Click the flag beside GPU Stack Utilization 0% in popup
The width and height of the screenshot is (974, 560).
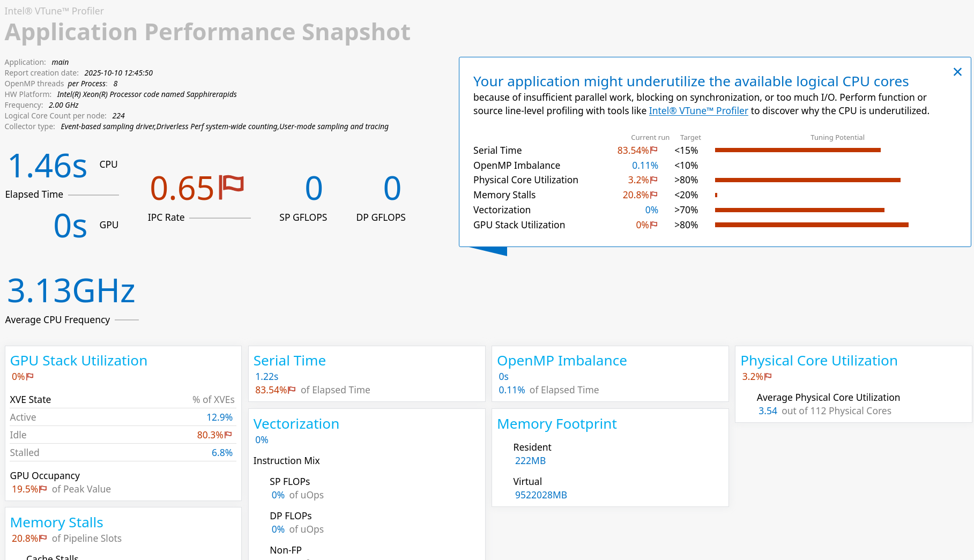[x=653, y=225]
